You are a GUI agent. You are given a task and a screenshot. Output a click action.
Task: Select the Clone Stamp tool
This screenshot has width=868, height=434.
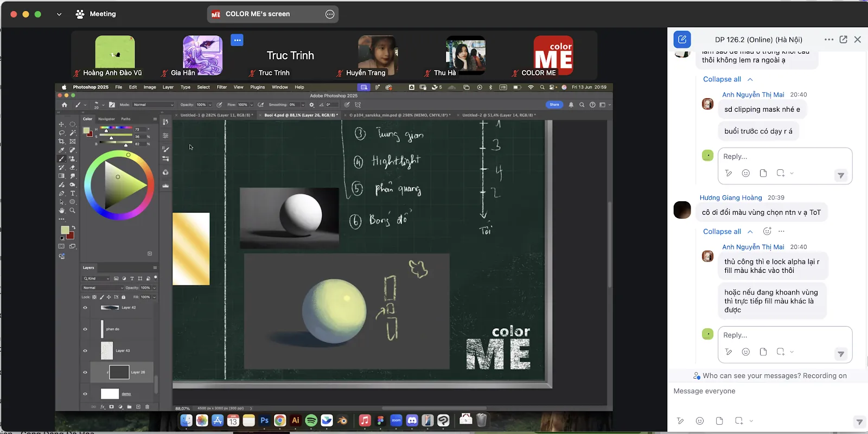pos(72,159)
